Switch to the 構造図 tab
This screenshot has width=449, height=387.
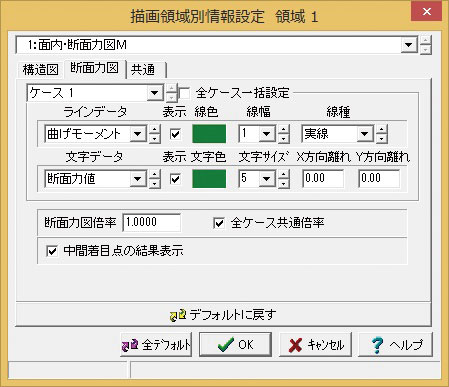coord(40,70)
